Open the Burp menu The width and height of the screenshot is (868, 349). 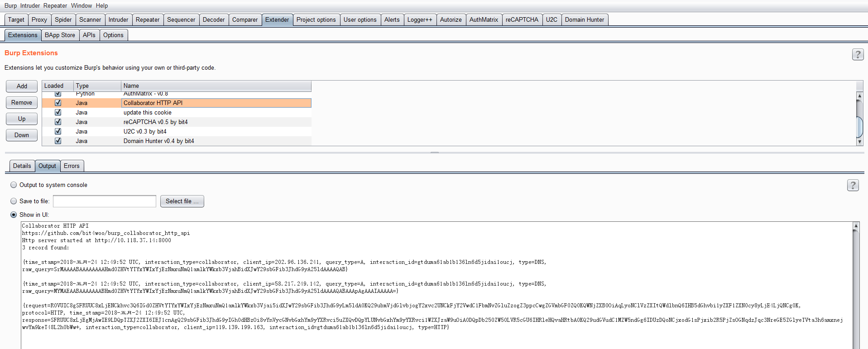click(x=10, y=5)
